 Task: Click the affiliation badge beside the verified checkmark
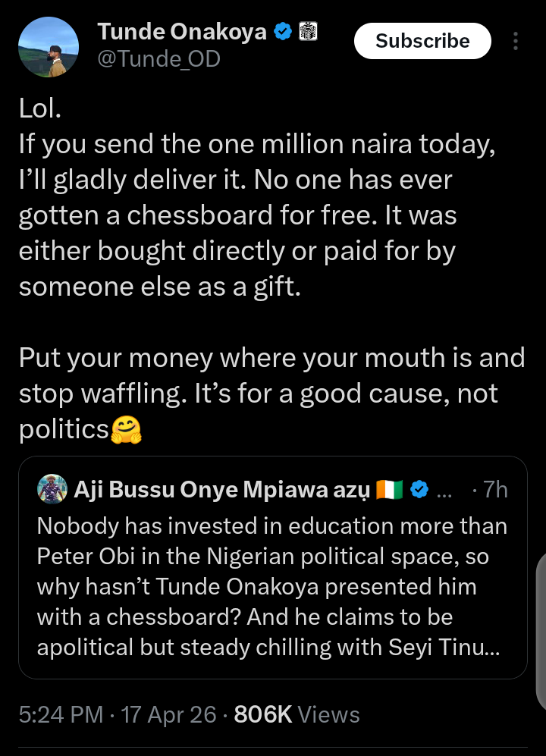pyautogui.click(x=308, y=32)
